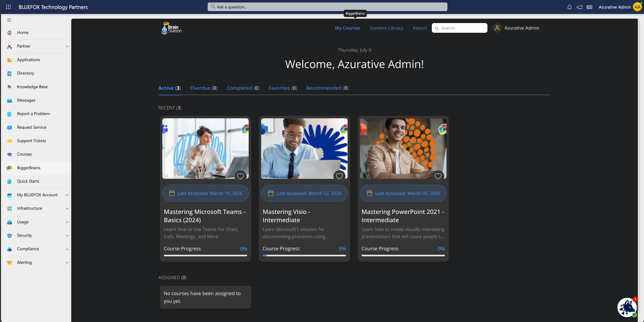Open the Mastering Microsoft Teams course thumbnail
Image resolution: width=644 pixels, height=322 pixels.
pos(205,148)
